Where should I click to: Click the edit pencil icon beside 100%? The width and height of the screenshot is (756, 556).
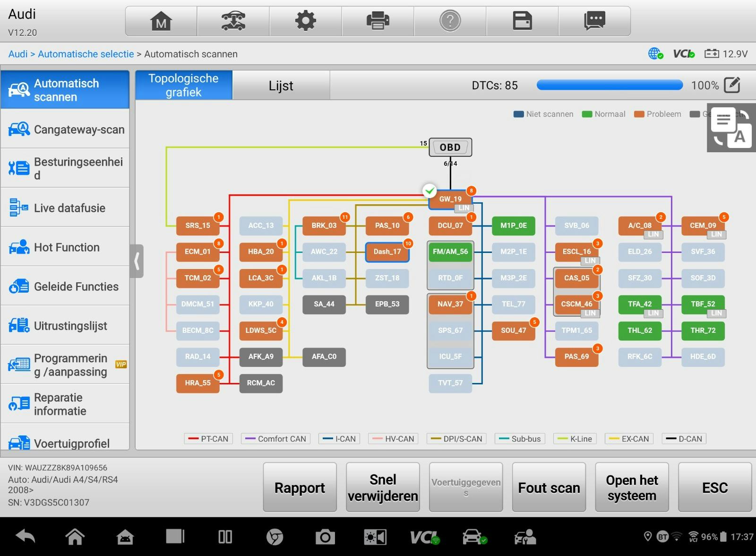click(732, 85)
